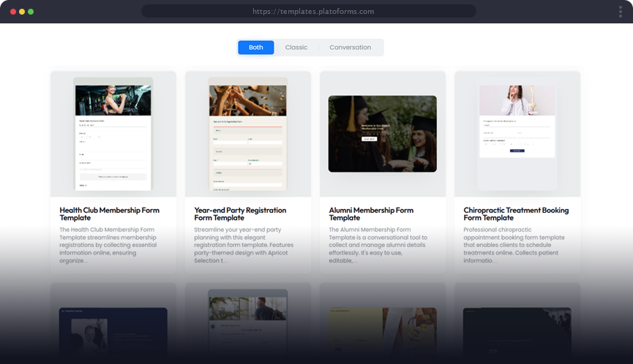
Task: Click the yellow minimize window dot
Action: pos(22,12)
